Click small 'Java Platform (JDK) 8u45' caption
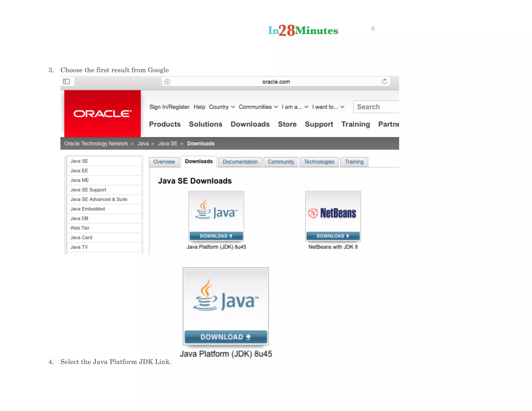Viewport: 532px width, 411px height. pyautogui.click(x=216, y=247)
